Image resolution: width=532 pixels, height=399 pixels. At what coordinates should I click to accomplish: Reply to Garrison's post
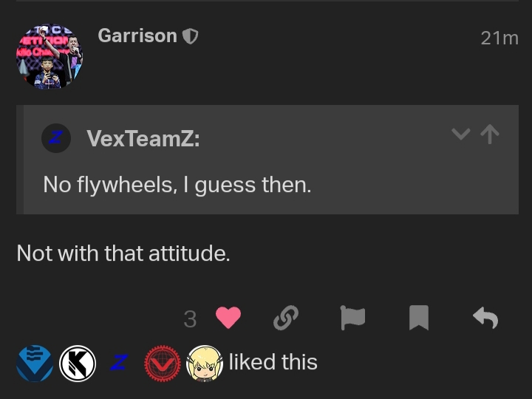point(485,318)
